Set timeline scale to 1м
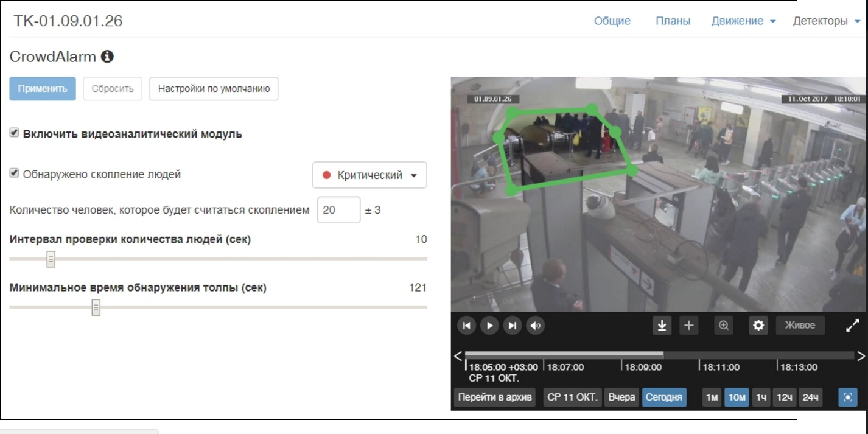The width and height of the screenshot is (868, 434). click(x=712, y=397)
